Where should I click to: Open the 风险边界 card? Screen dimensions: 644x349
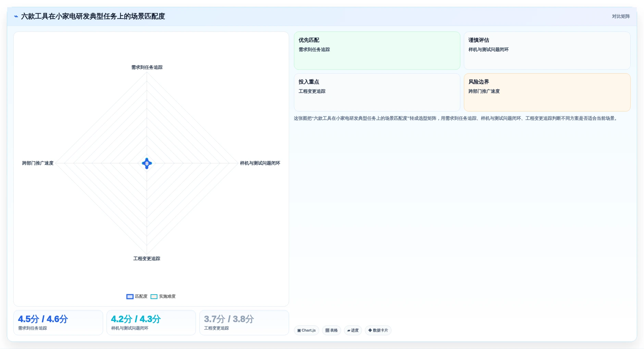[x=547, y=92]
